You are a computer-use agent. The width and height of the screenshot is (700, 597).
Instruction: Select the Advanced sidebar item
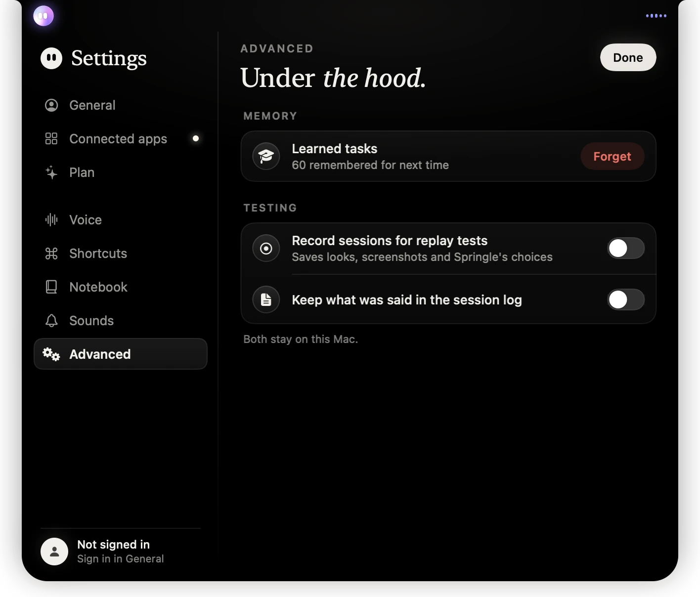(x=120, y=354)
